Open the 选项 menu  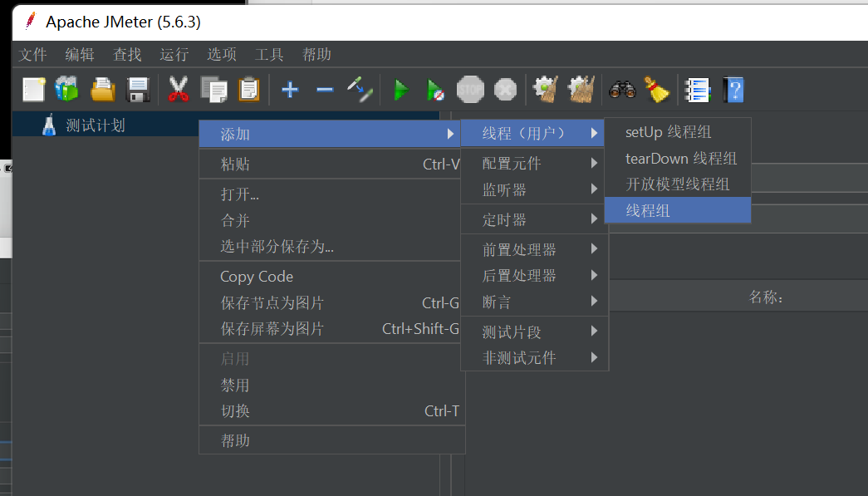click(x=222, y=54)
